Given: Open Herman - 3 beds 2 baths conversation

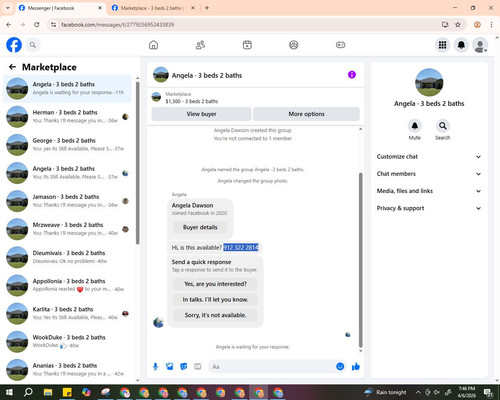Looking at the screenshot, I should click(67, 117).
